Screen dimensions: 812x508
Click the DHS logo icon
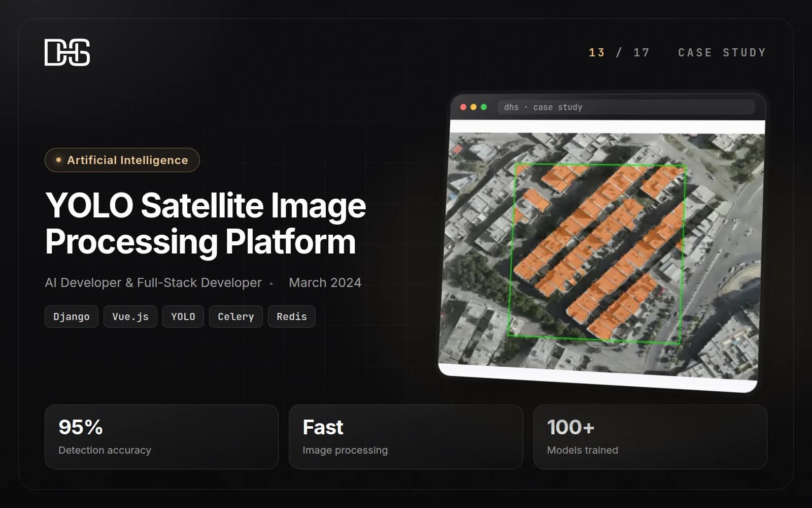click(x=67, y=52)
